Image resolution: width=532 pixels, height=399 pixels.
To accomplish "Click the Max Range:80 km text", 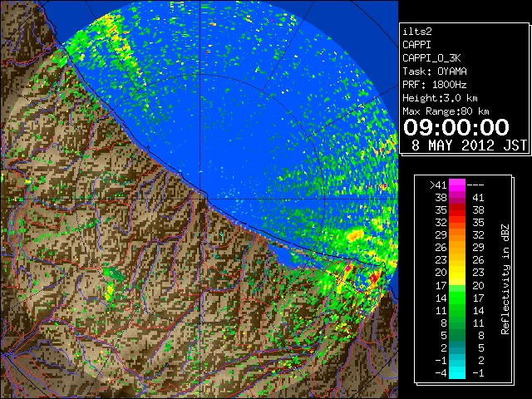I will pos(446,111).
